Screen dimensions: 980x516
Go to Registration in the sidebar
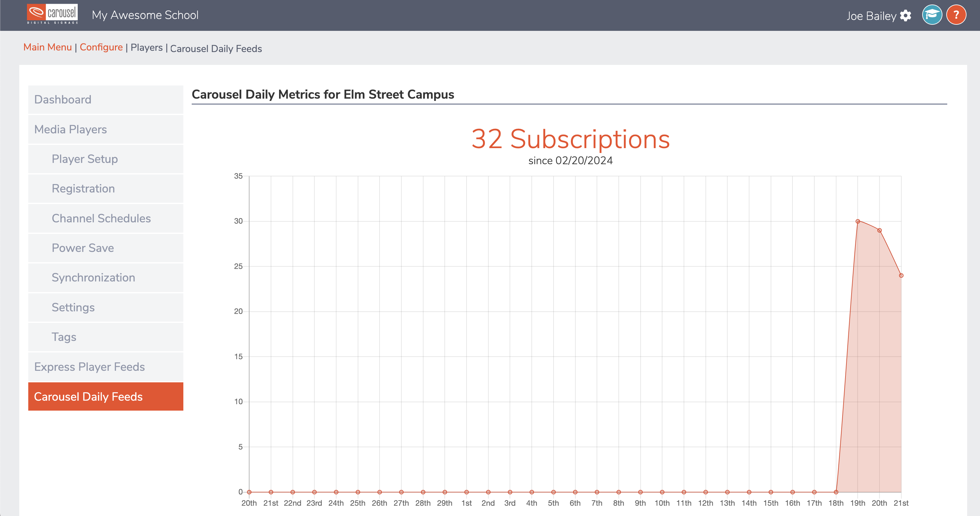click(106, 189)
